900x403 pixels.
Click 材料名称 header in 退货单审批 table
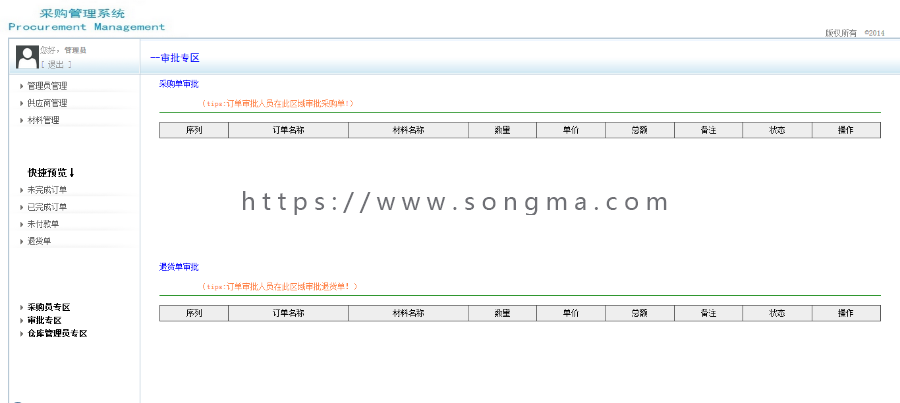point(408,313)
